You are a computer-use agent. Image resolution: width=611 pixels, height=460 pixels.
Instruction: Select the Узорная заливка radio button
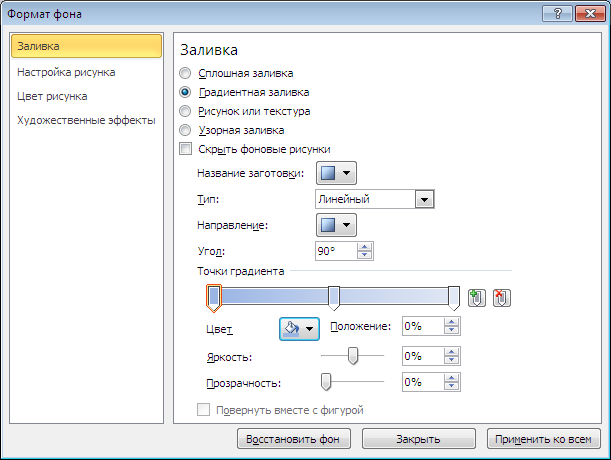click(185, 130)
